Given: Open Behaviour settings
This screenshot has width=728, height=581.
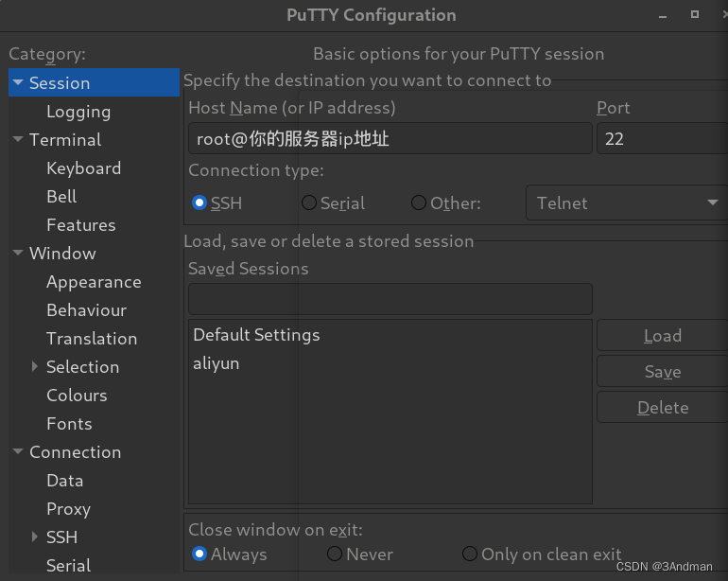Looking at the screenshot, I should pyautogui.click(x=87, y=310).
